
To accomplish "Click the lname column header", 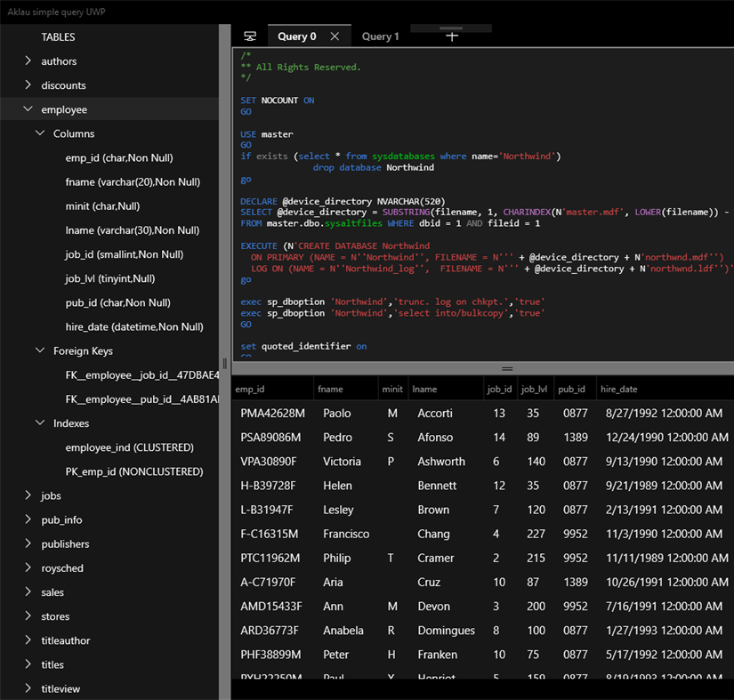I will pyautogui.click(x=424, y=390).
